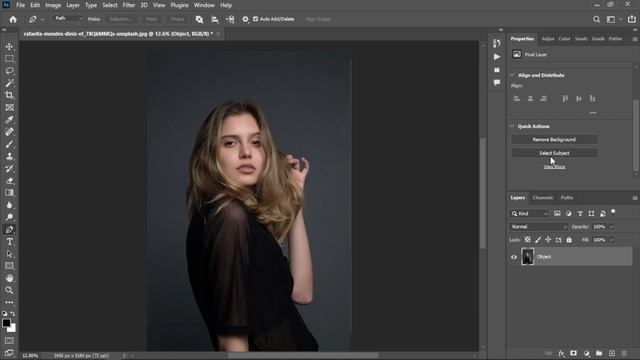
Task: Click the Object layer thumbnail
Action: [527, 257]
